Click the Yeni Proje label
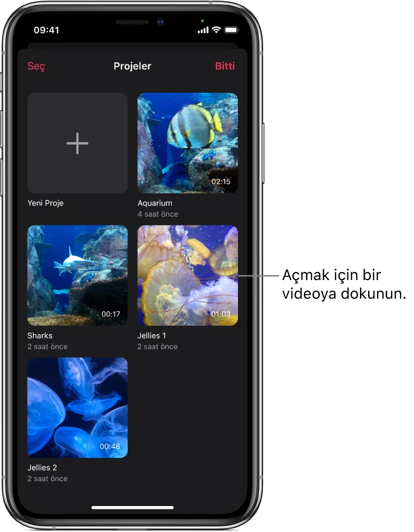This screenshot has width=414, height=532. [45, 203]
